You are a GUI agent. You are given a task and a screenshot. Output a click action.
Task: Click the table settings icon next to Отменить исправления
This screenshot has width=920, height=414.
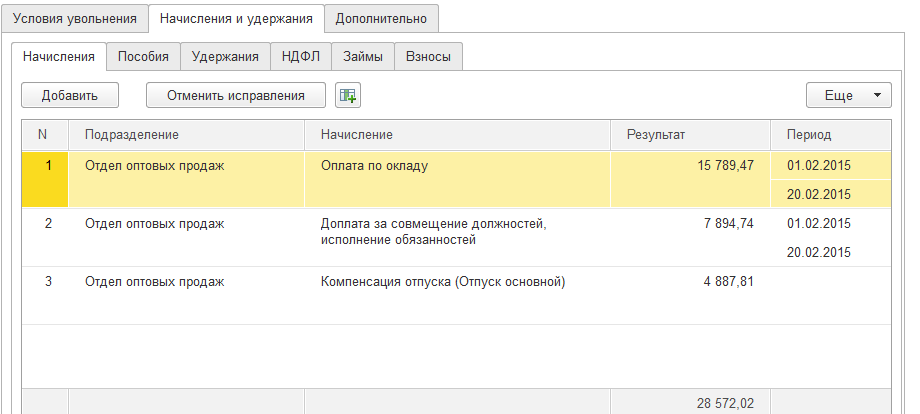pyautogui.click(x=347, y=96)
